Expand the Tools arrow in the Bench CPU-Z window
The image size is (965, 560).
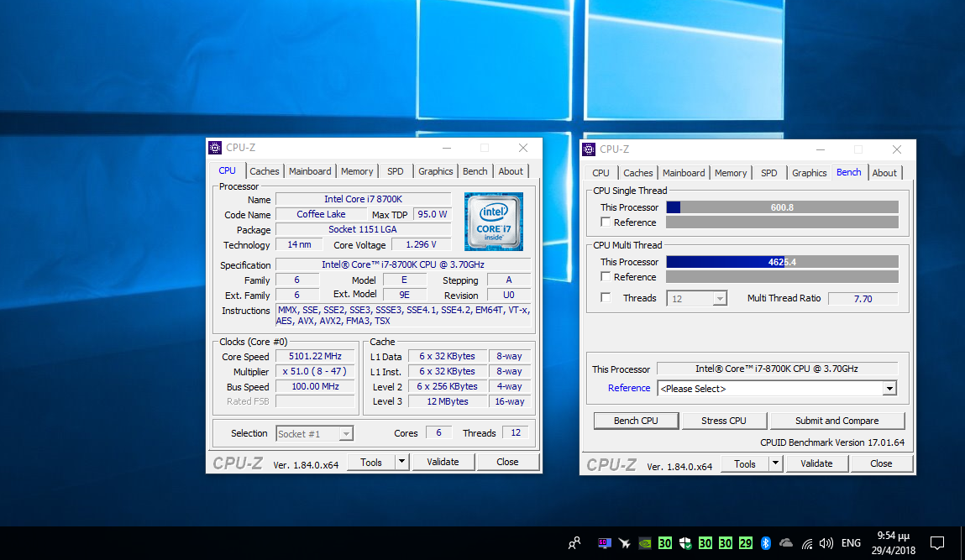(775, 463)
